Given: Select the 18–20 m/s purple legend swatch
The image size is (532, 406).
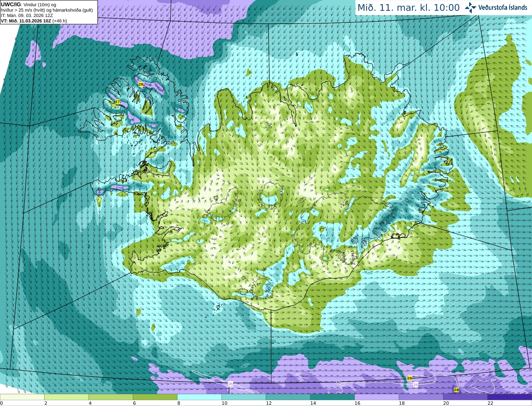Looking at the screenshot, I should coord(421,397).
